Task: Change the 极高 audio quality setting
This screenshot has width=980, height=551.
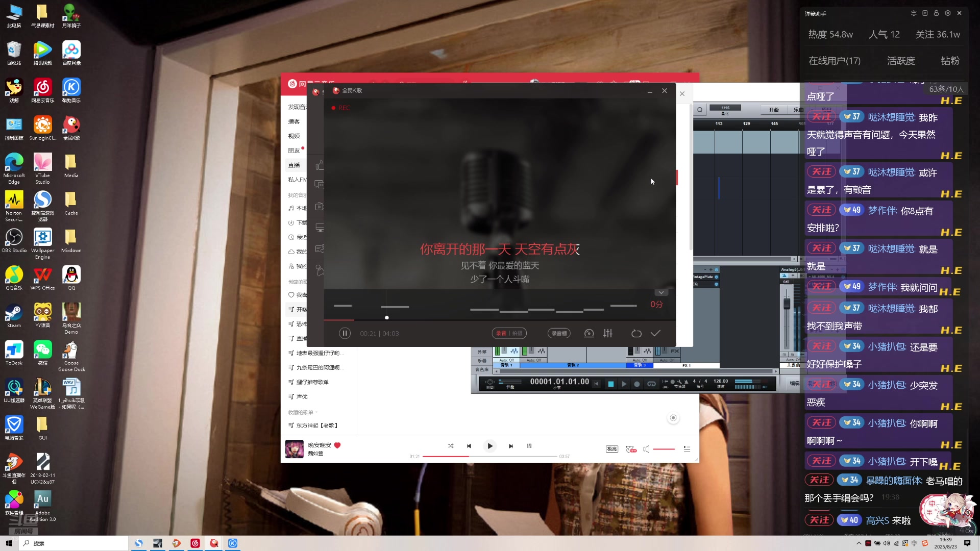Action: coord(612,449)
